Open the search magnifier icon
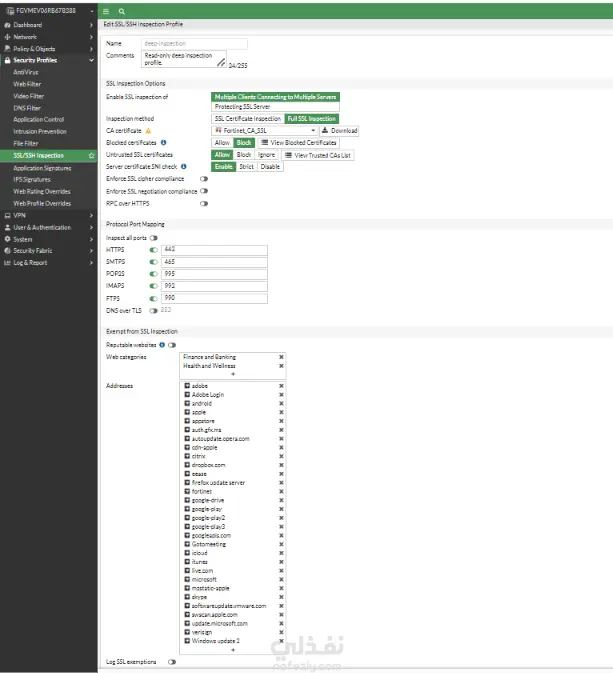Viewport: 613px width, 673px height. (121, 12)
